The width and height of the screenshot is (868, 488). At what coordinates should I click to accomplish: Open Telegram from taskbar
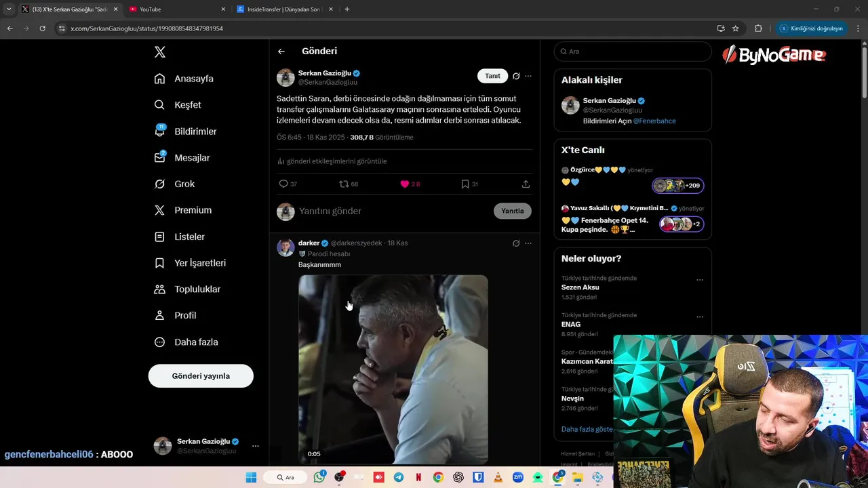click(399, 477)
